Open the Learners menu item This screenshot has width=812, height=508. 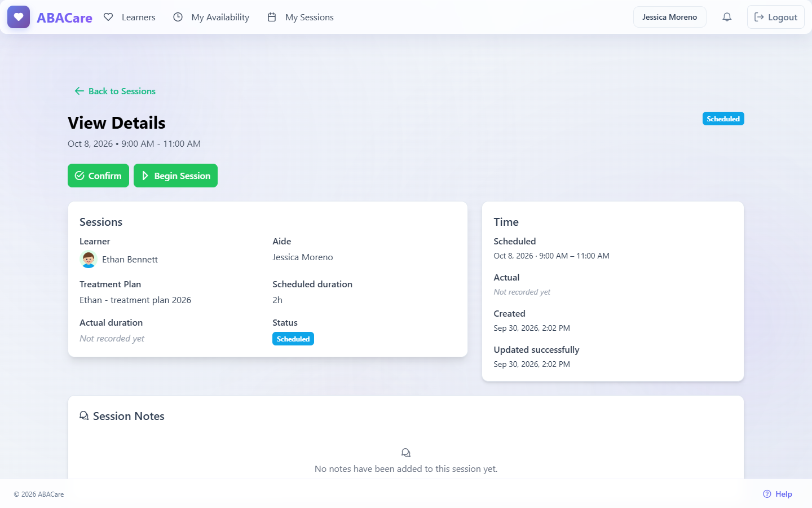(x=138, y=17)
